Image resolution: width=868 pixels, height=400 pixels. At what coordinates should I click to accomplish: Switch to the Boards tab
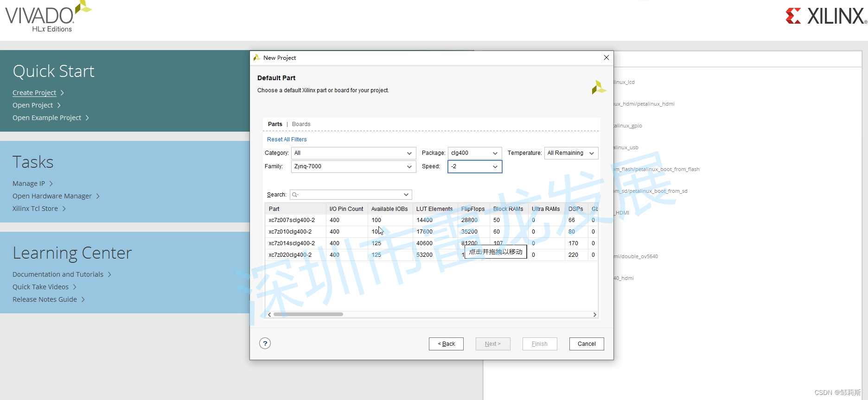point(301,124)
